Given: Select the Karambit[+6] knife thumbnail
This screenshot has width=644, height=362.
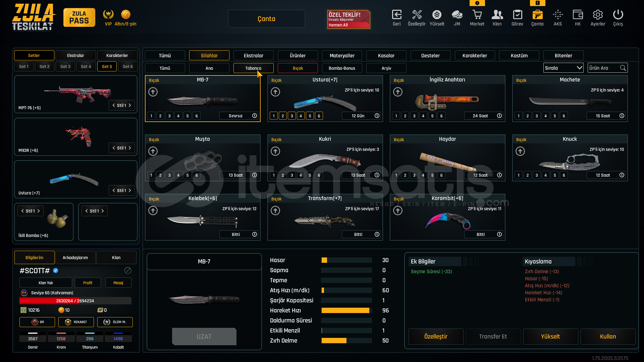Looking at the screenshot, I should click(x=447, y=220).
